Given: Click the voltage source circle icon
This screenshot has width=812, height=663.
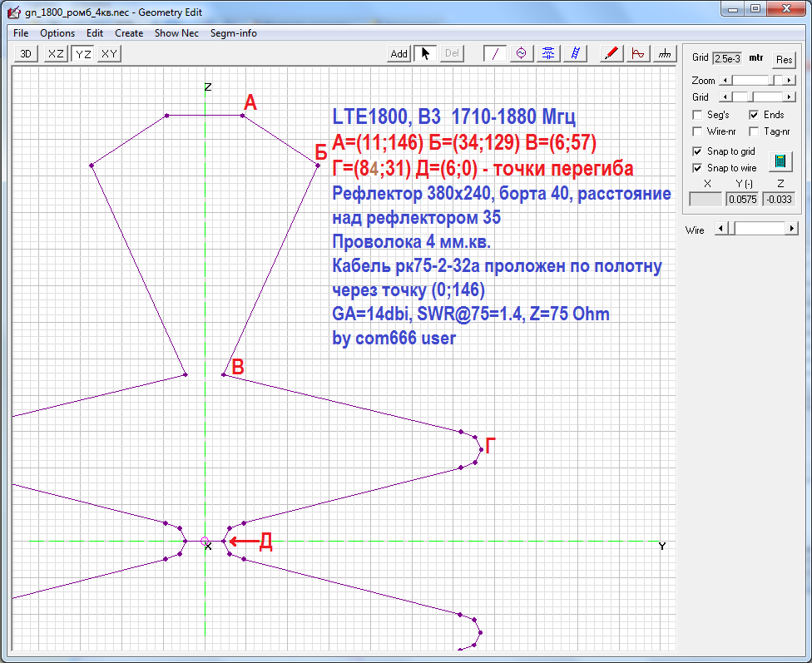Looking at the screenshot, I should [x=522, y=53].
